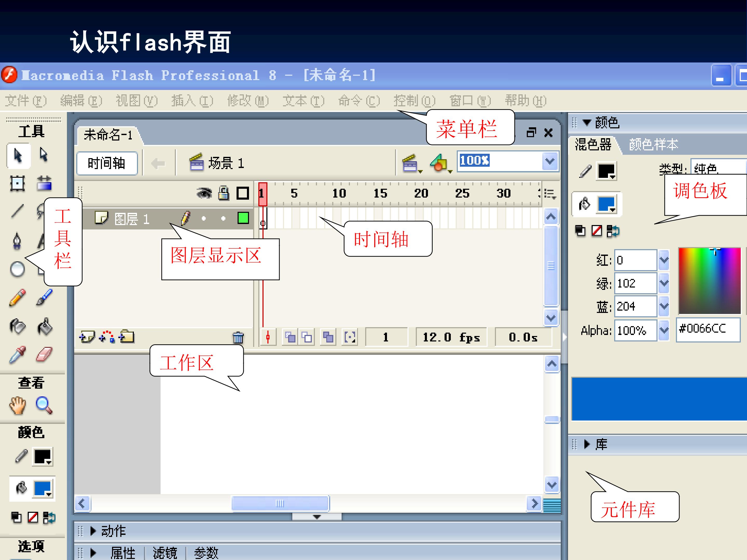Choose the Gradient Transform tool
The height and width of the screenshot is (560, 747).
point(44,184)
